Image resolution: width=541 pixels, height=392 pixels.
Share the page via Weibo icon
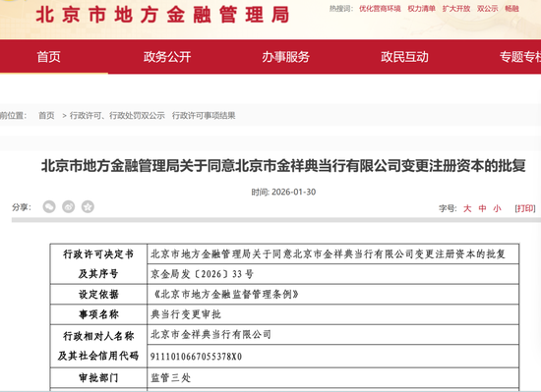point(69,207)
